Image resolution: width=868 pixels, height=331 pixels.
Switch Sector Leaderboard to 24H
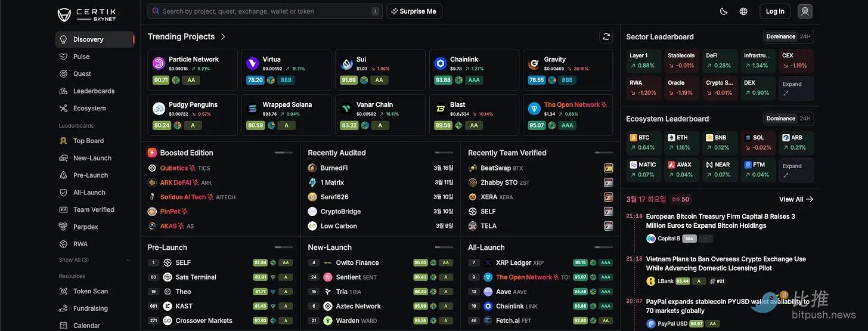pos(805,37)
